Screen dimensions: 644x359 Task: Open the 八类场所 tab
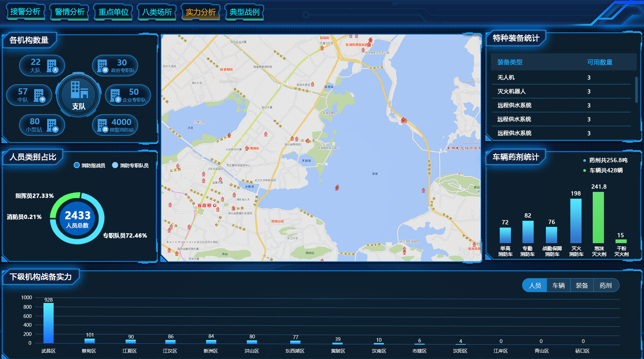click(157, 12)
